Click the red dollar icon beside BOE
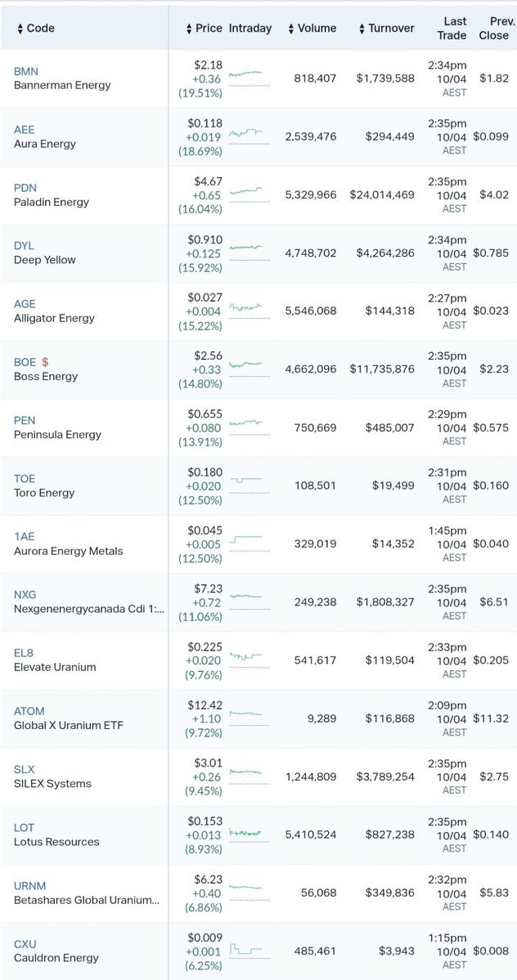 [45, 362]
